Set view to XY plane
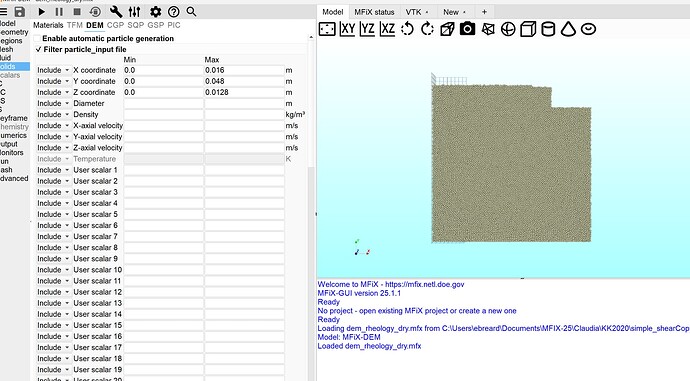 click(x=347, y=29)
